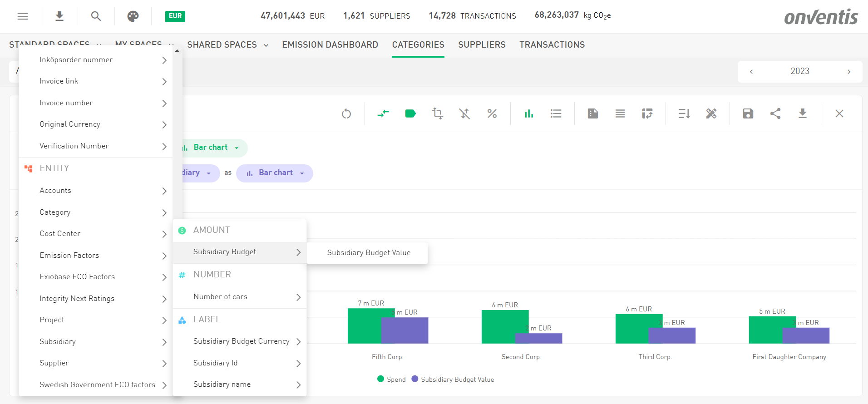Screen dimensions: 868x404
Task: Click the save floppy disk icon
Action: tap(748, 113)
